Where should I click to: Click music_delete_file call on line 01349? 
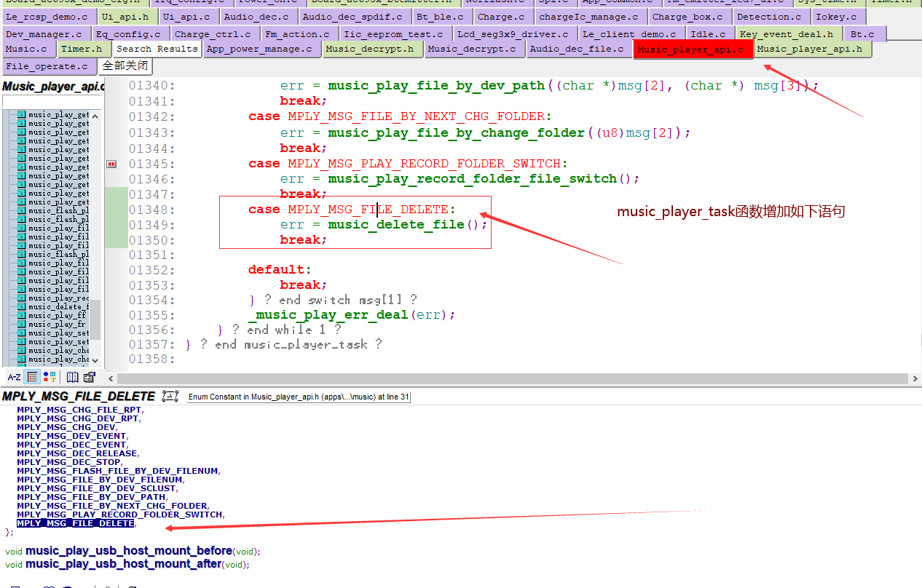click(396, 225)
